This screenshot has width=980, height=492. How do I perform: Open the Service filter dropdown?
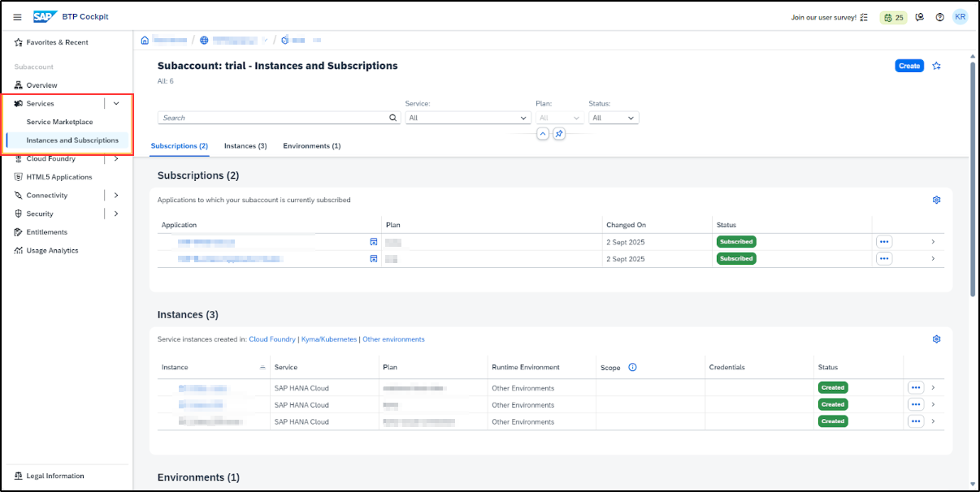[468, 118]
